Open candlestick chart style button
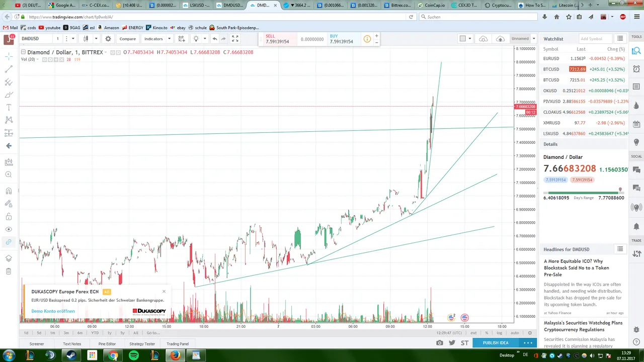 point(86,39)
